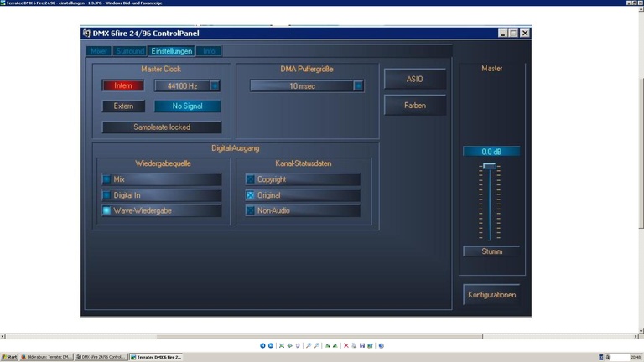Screen dimensions: 644x362
Task: Open the 44100 Hz sample rate dropdown
Action: pos(215,85)
